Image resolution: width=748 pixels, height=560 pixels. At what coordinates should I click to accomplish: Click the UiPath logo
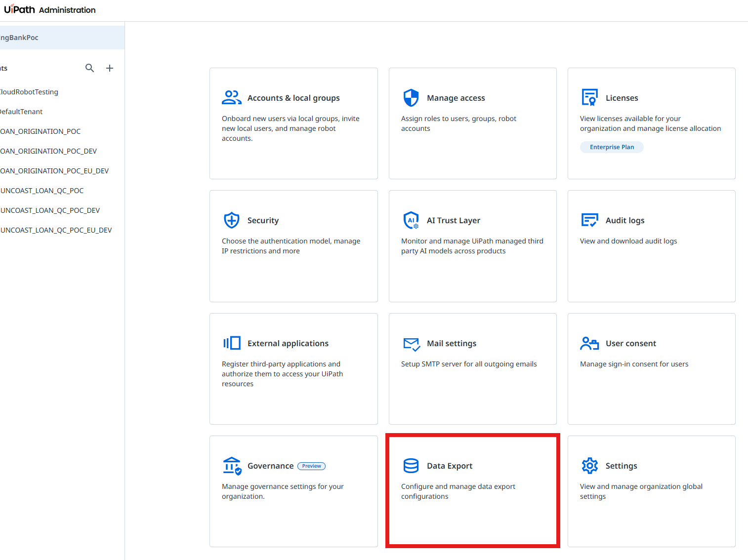(19, 9)
